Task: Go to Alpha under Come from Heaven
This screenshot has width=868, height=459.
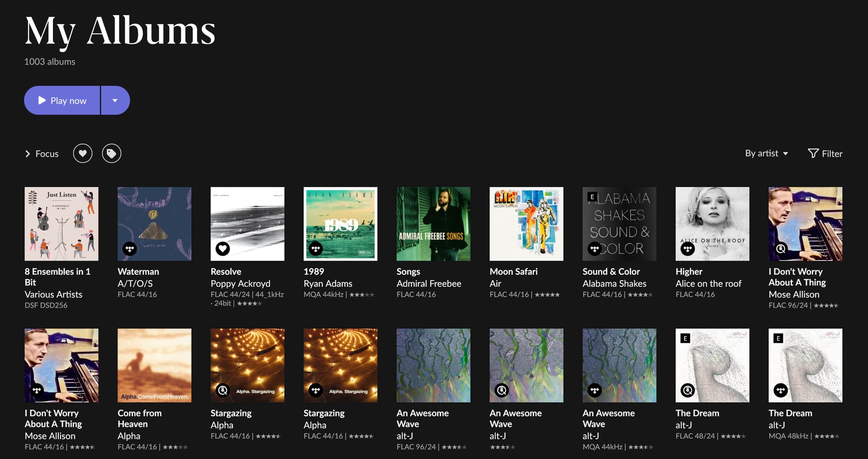Action: pos(129,436)
